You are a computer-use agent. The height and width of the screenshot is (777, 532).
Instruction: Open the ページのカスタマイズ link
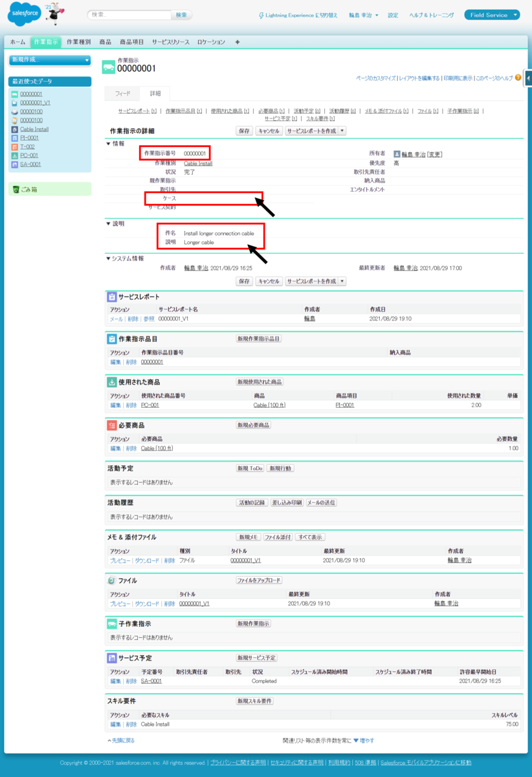tap(376, 78)
